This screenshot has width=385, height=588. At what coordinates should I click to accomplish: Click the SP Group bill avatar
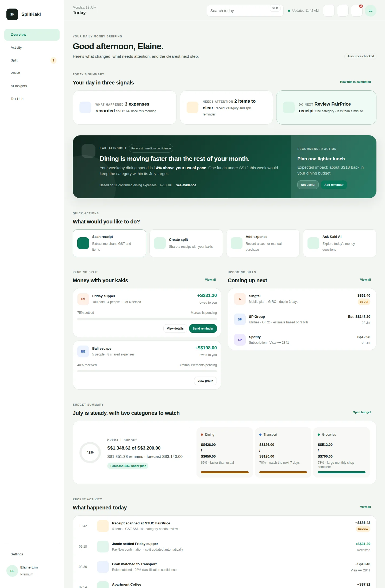click(x=240, y=319)
